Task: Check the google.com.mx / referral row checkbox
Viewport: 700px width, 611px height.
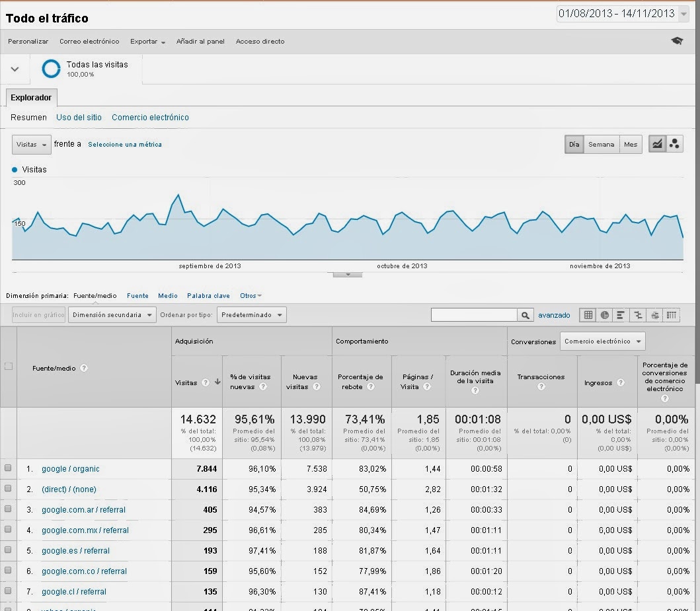Action: coord(7,529)
